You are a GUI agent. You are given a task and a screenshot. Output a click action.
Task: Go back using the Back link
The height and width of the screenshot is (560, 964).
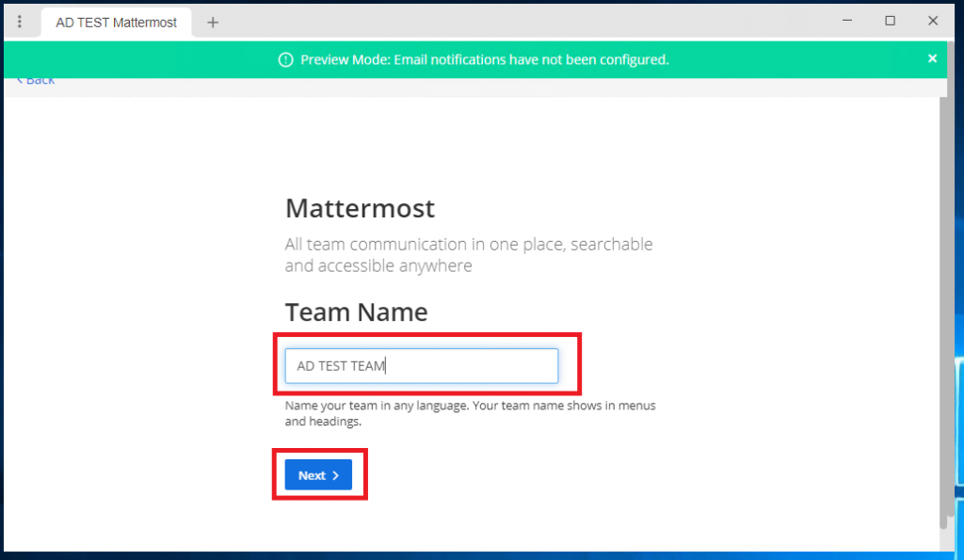point(36,80)
